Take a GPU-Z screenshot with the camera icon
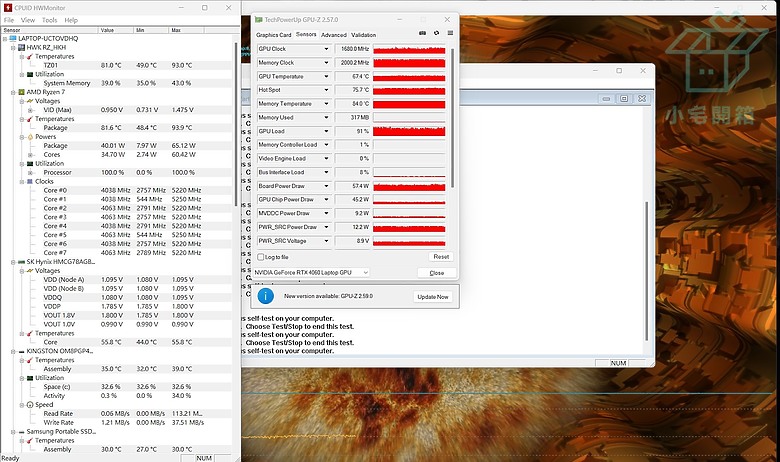 [x=422, y=33]
